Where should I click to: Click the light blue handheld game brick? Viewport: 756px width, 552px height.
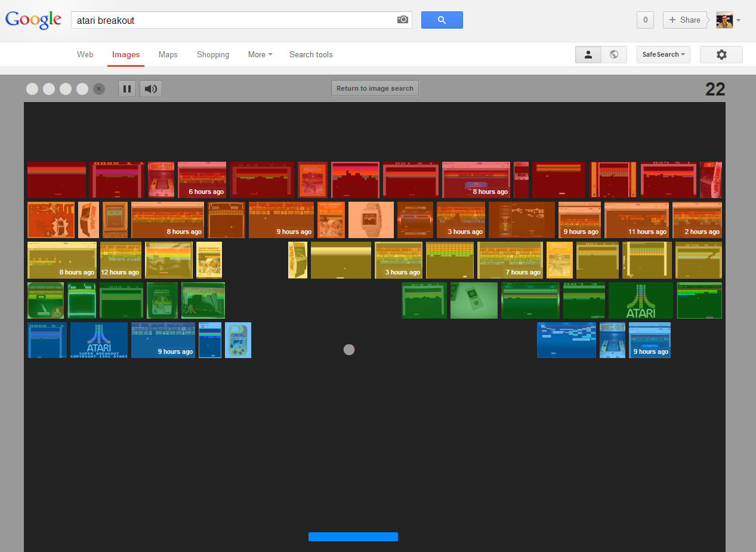pos(238,340)
